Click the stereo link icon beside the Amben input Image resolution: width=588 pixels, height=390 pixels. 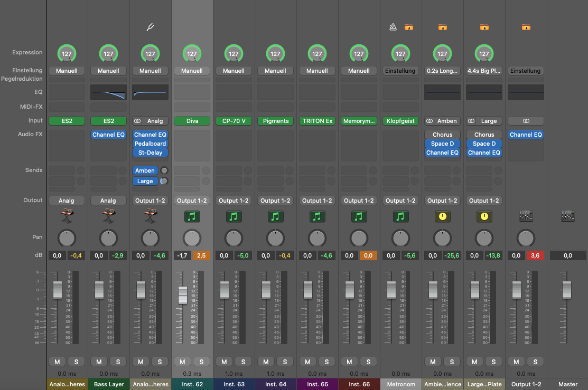(430, 121)
